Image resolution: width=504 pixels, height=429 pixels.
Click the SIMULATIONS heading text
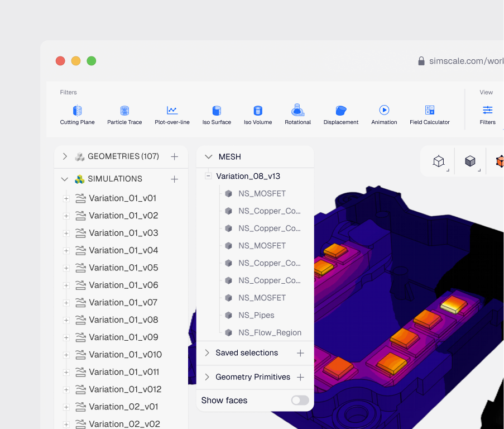point(115,179)
